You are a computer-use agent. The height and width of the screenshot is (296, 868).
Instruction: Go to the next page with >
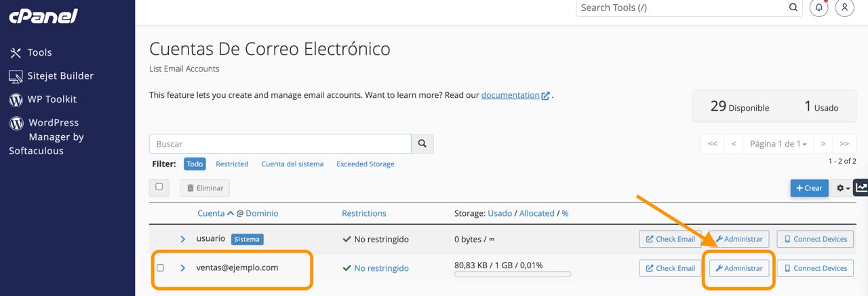click(823, 144)
